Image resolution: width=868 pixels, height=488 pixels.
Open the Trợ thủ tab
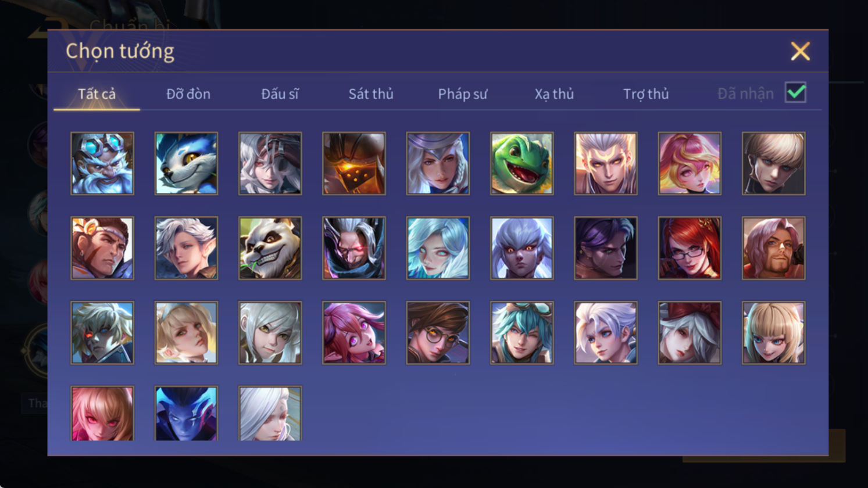tap(646, 94)
